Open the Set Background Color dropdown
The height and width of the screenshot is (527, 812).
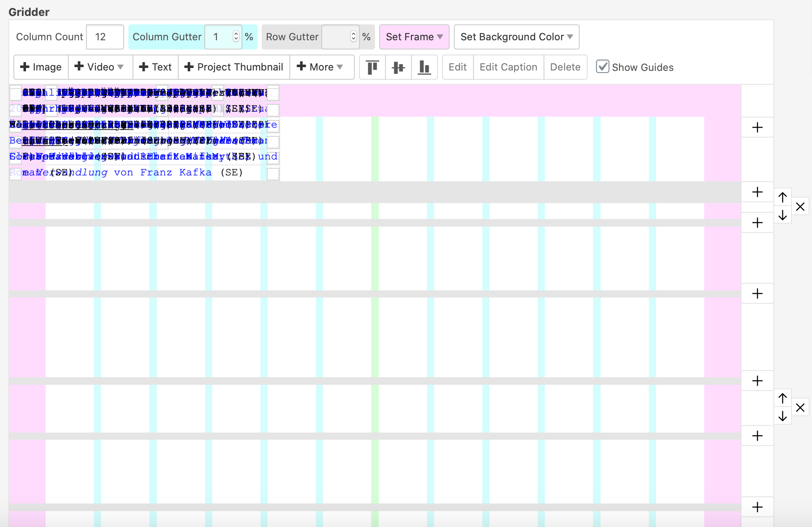(516, 37)
